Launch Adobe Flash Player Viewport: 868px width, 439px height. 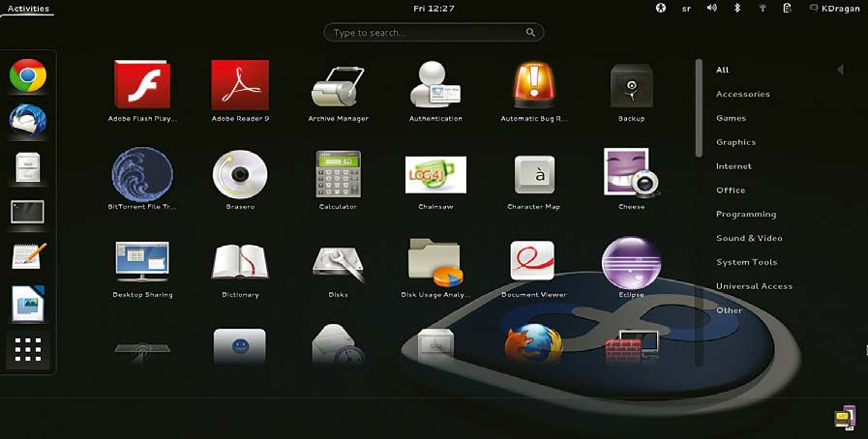[x=142, y=84]
